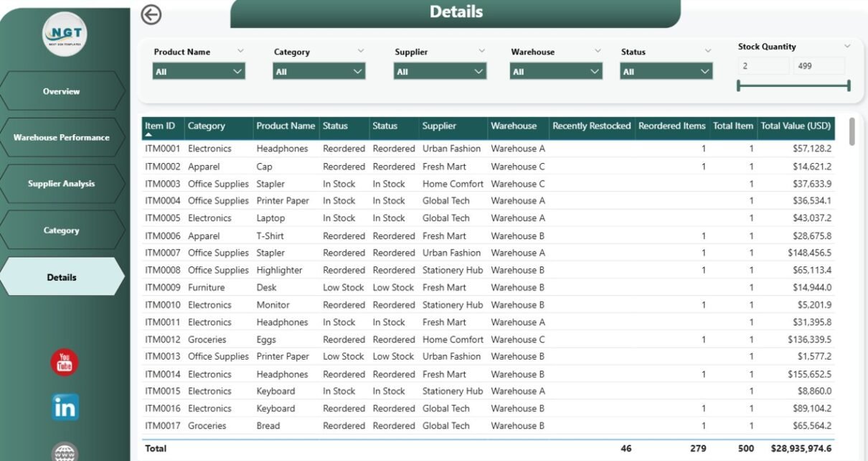Screen dimensions: 868x461
Task: Open the Stock Quantity filter options chevron
Action: pyautogui.click(x=846, y=46)
